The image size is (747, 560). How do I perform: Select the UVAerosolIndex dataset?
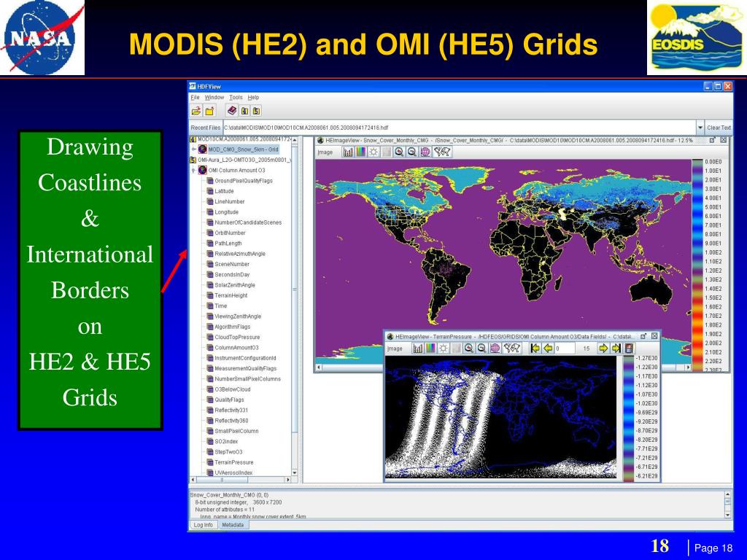point(233,472)
